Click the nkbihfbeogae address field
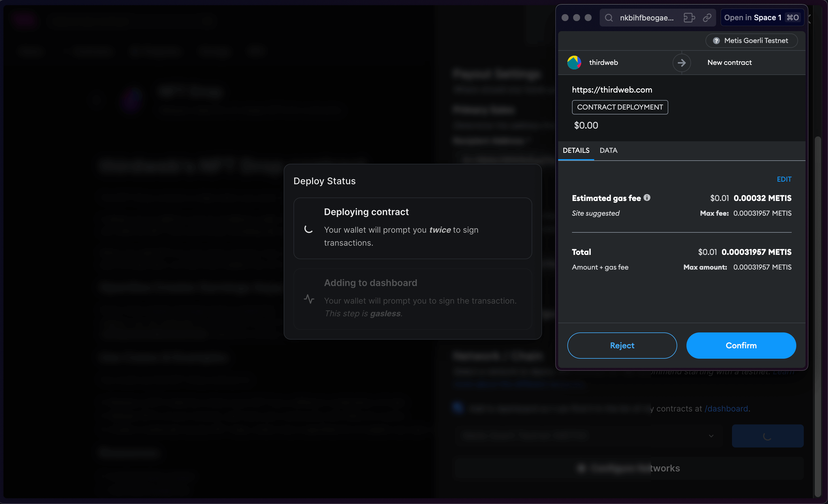This screenshot has height=504, width=828. pos(647,18)
